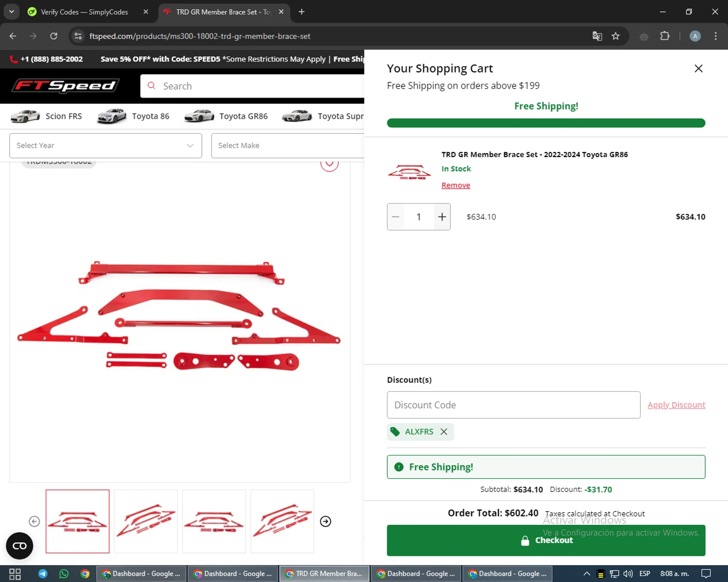The height and width of the screenshot is (582, 728).
Task: Select second product thumbnail
Action: coord(146,521)
